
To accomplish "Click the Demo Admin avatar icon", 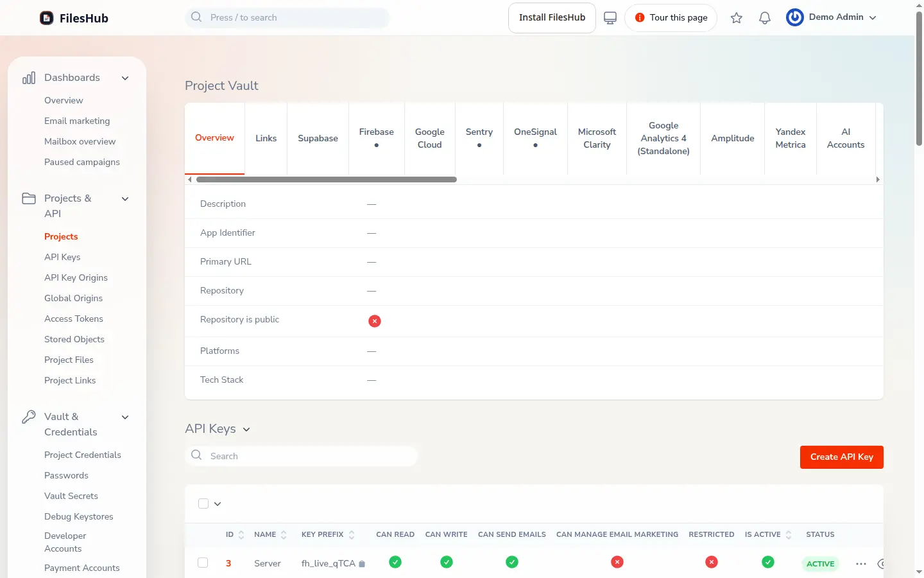I will (x=795, y=17).
